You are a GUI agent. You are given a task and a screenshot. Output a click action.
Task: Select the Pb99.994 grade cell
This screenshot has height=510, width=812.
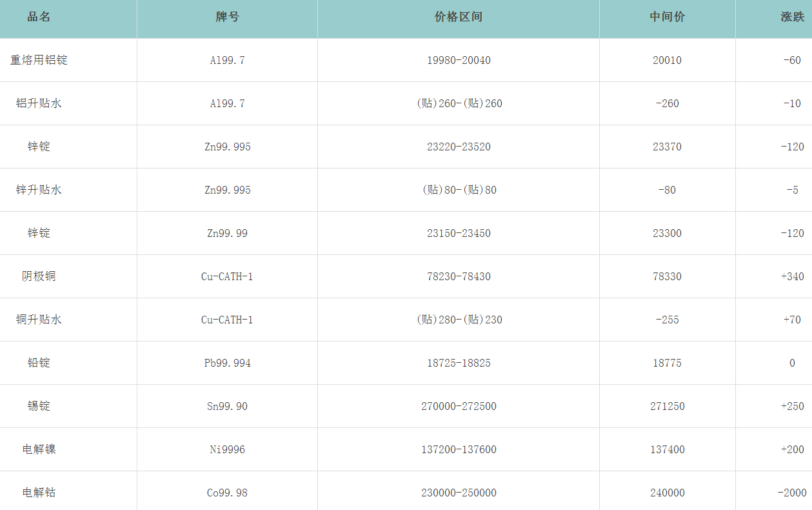(227, 363)
